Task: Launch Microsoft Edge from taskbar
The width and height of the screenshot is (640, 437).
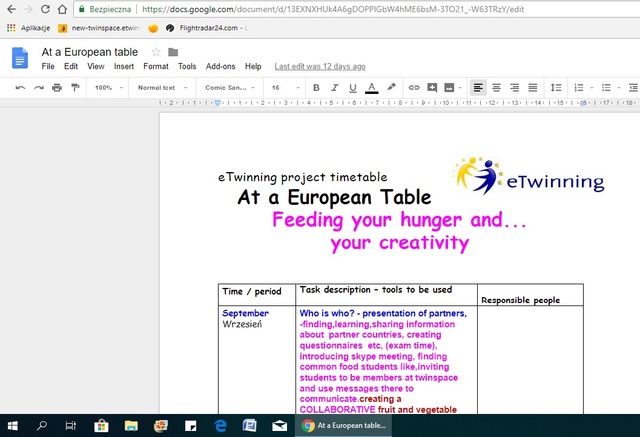Action: pos(220,426)
